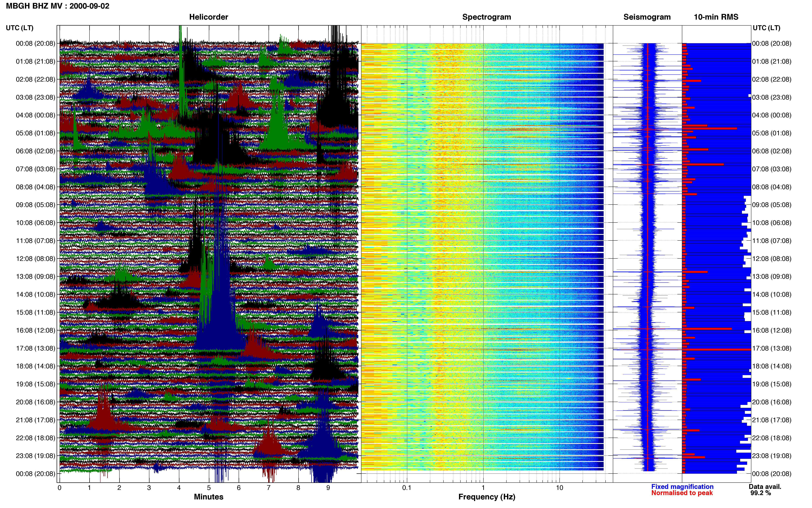The height and width of the screenshot is (508, 812).
Task: Click the left 'UTC (LT)' axis label
Action: click(19, 28)
